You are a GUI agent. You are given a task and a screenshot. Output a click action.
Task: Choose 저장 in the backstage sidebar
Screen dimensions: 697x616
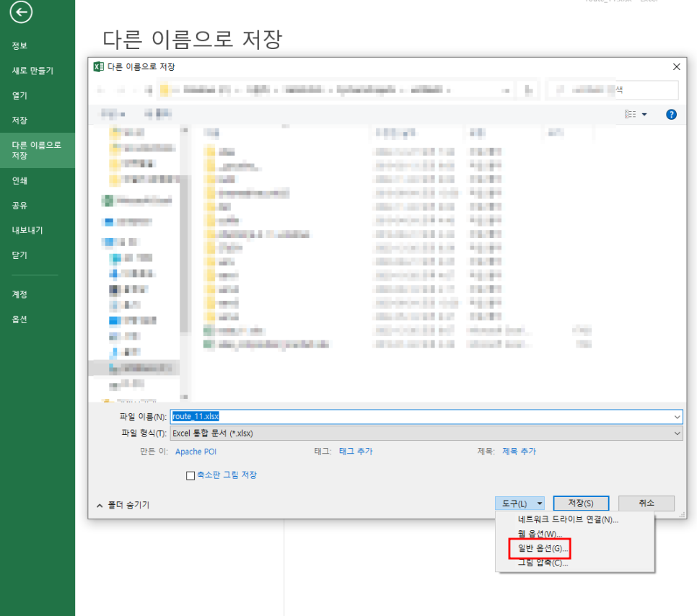[x=19, y=120]
